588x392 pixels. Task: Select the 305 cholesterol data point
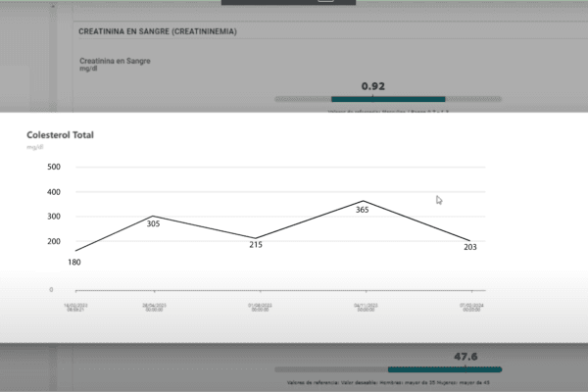pos(152,217)
